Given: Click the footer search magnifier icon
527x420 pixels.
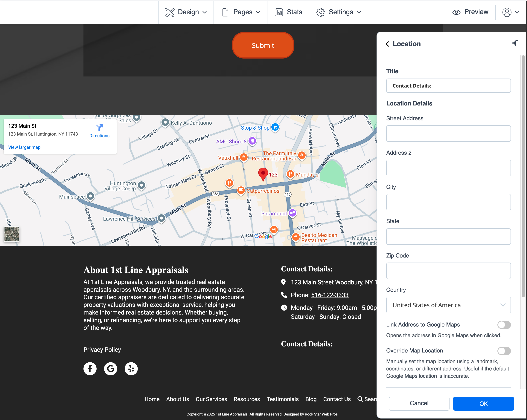Looking at the screenshot, I should pyautogui.click(x=360, y=399).
